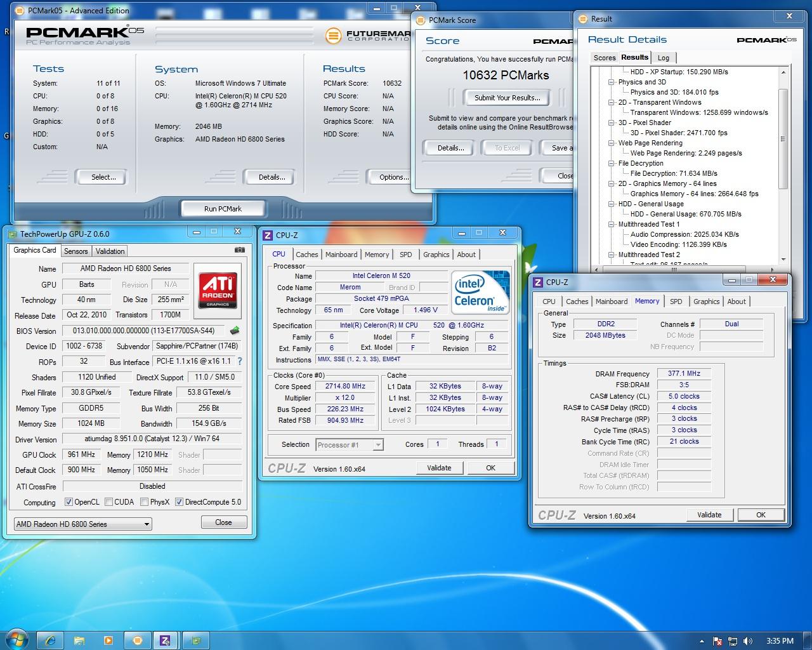Toggle the DirectCompute 5.0 checkbox
The height and width of the screenshot is (650, 812).
[179, 502]
